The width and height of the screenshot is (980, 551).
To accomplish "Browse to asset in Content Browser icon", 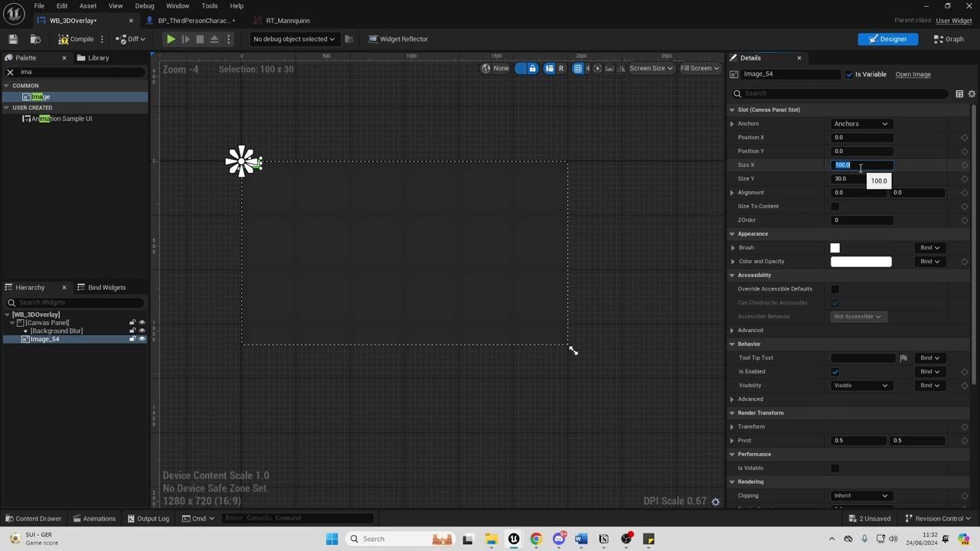I will tap(35, 39).
